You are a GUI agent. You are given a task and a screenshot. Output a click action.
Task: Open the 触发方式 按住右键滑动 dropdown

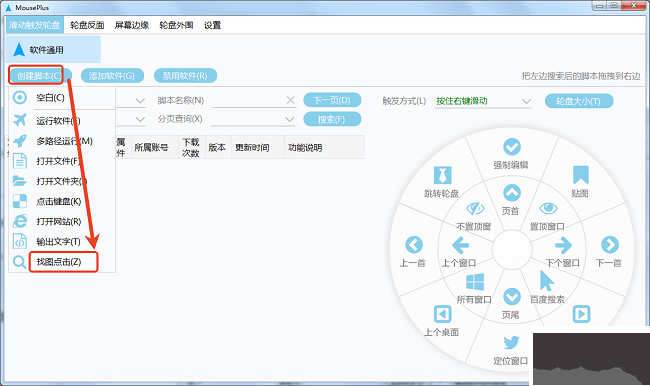483,101
